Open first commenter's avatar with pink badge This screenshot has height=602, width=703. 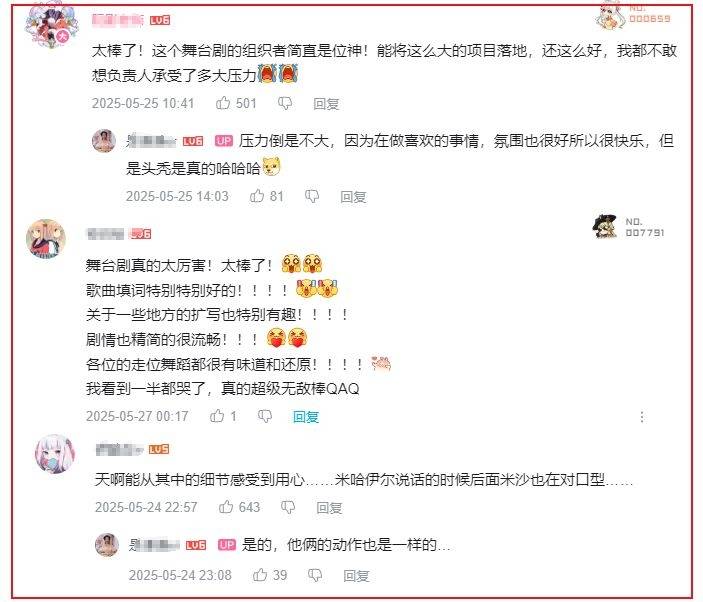(51, 26)
